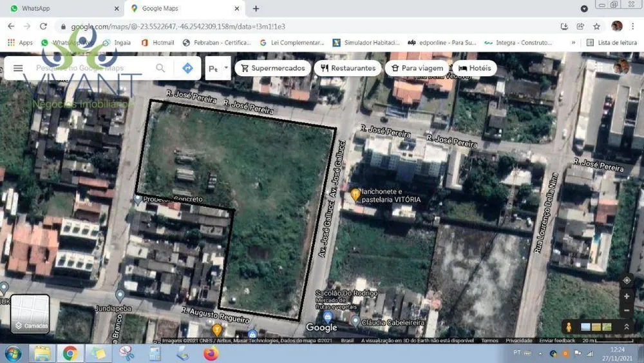Open the edponline bookmark
This screenshot has width=644, height=363.
[442, 43]
